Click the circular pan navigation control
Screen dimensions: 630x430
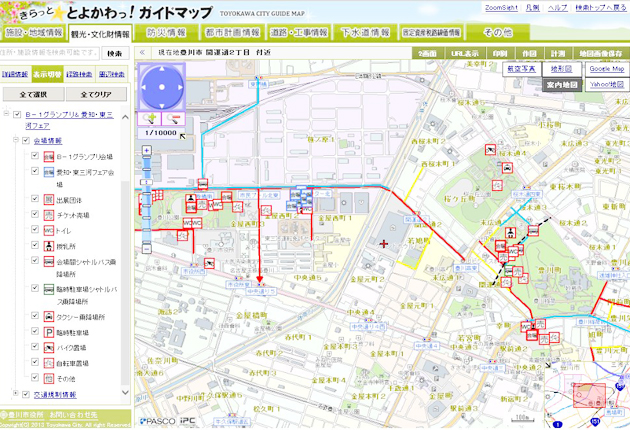tap(163, 84)
